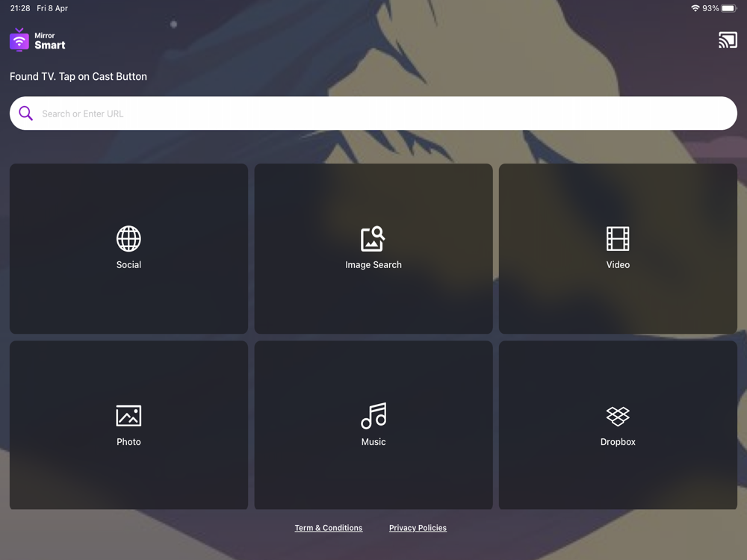Viewport: 747px width, 560px height.
Task: Tap the purple magnifier search icon
Action: 25,113
